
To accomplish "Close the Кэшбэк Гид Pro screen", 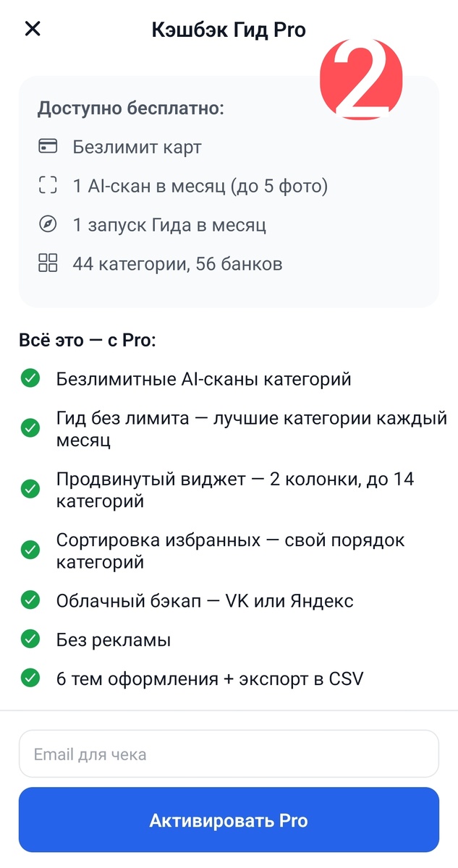I will point(33,29).
